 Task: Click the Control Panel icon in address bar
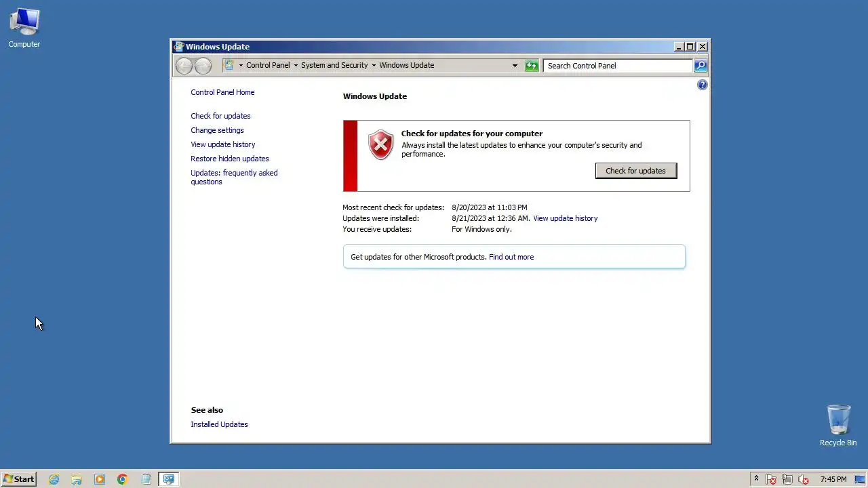coord(229,65)
